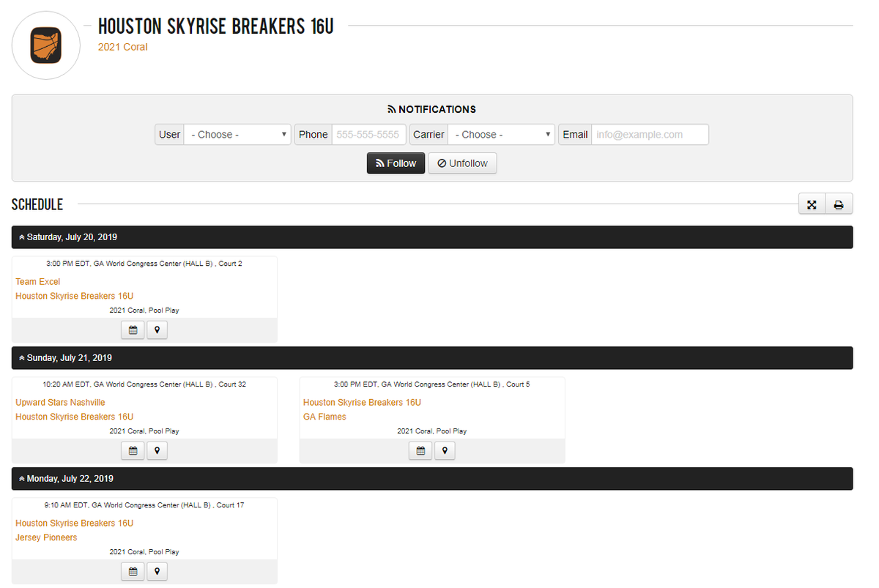Viewport: 879px width, 588px height.
Task: Click the Houston Skyrise Breakers team logo
Action: [x=46, y=45]
